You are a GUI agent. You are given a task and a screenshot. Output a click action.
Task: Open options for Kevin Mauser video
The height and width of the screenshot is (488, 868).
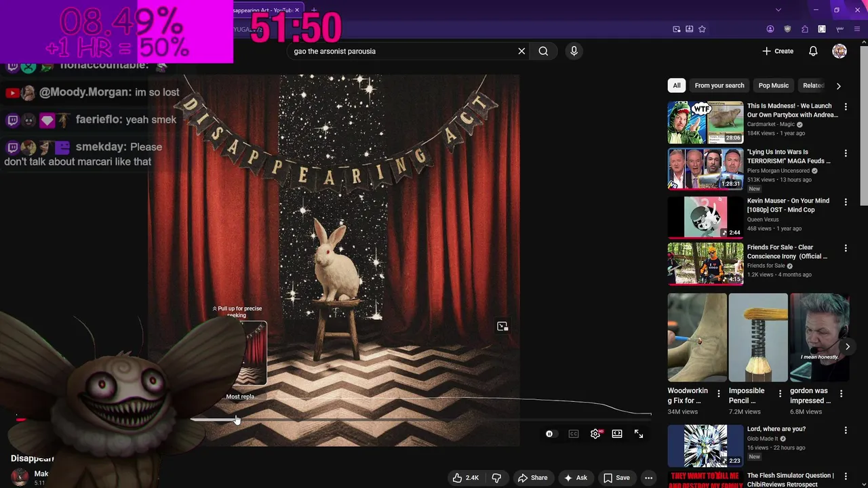[x=846, y=202]
